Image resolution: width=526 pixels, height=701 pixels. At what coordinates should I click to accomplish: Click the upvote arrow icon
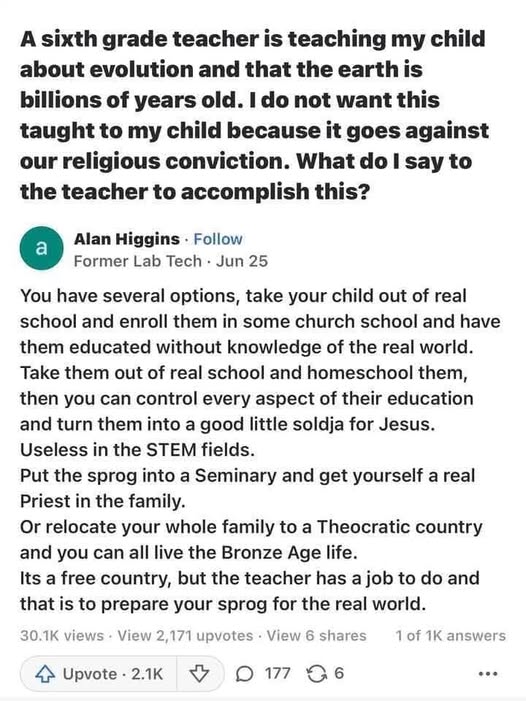(x=45, y=674)
